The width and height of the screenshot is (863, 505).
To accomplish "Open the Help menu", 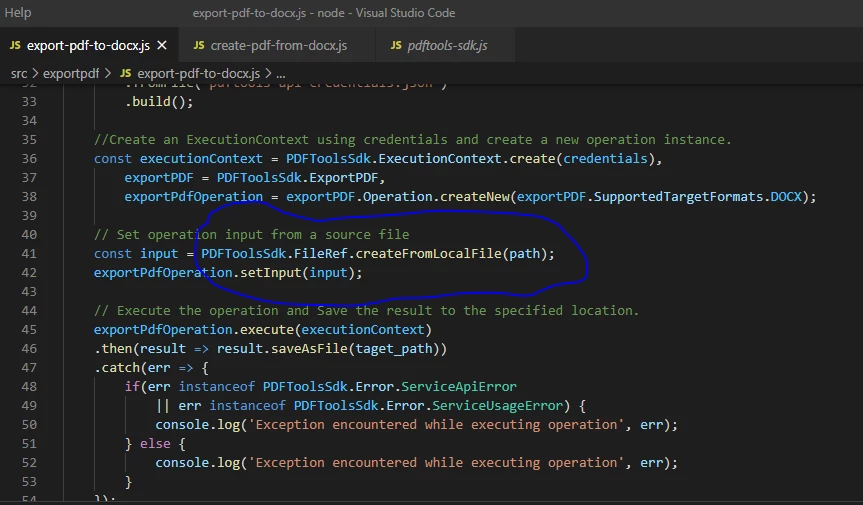I will click(18, 13).
